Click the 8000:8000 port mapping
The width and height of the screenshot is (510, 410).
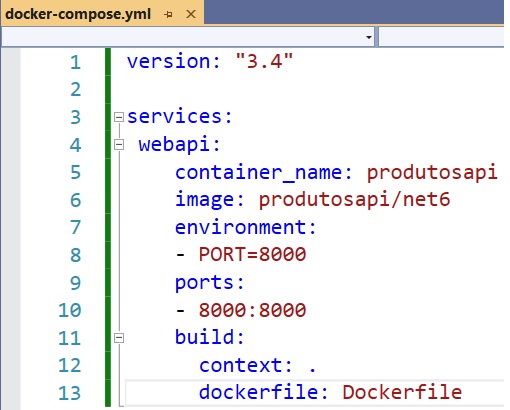(252, 310)
